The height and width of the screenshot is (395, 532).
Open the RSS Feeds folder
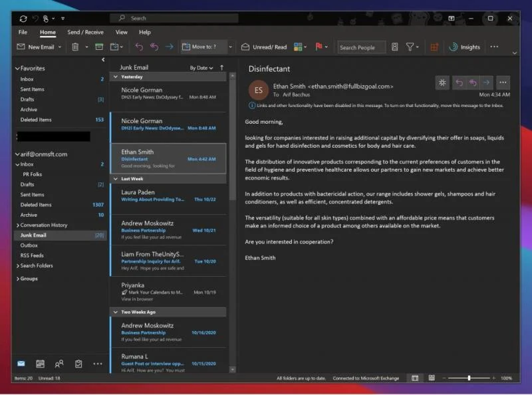pos(32,255)
